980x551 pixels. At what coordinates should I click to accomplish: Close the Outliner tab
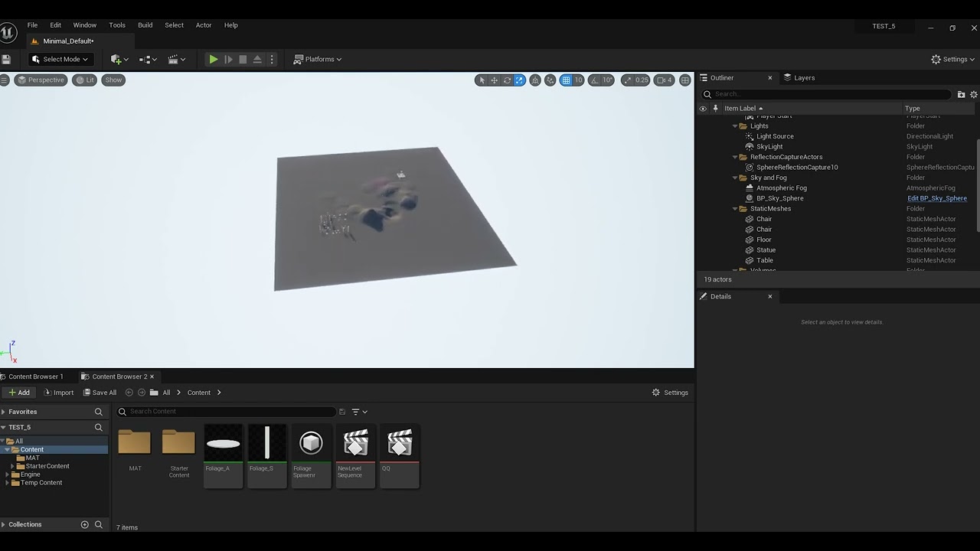[x=770, y=77]
